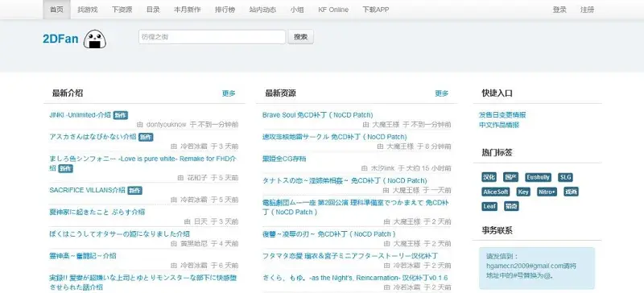Open アスカさんはなびかない介绍 article
This screenshot has width=644, height=293.
[93, 137]
